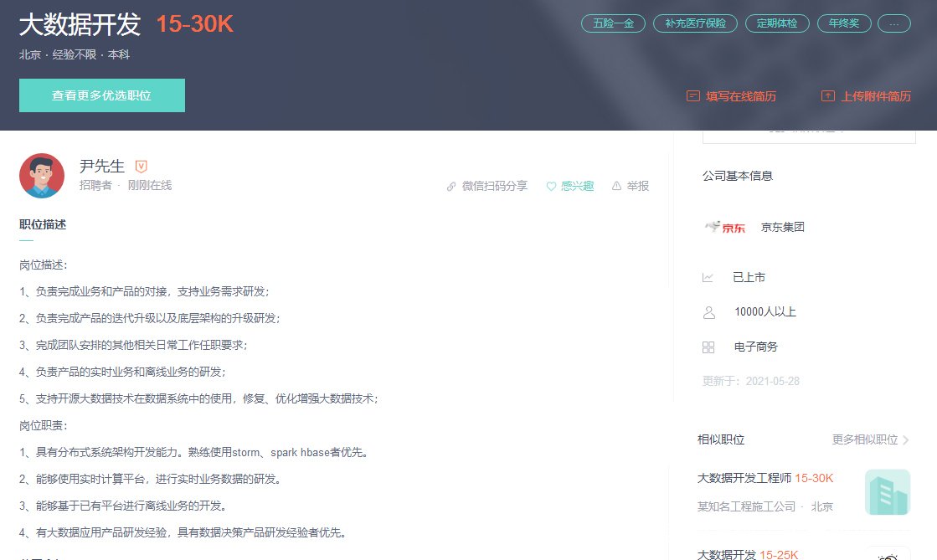Click the verification badge next to 尹先生
Screen dimensions: 937x560
[x=139, y=165]
